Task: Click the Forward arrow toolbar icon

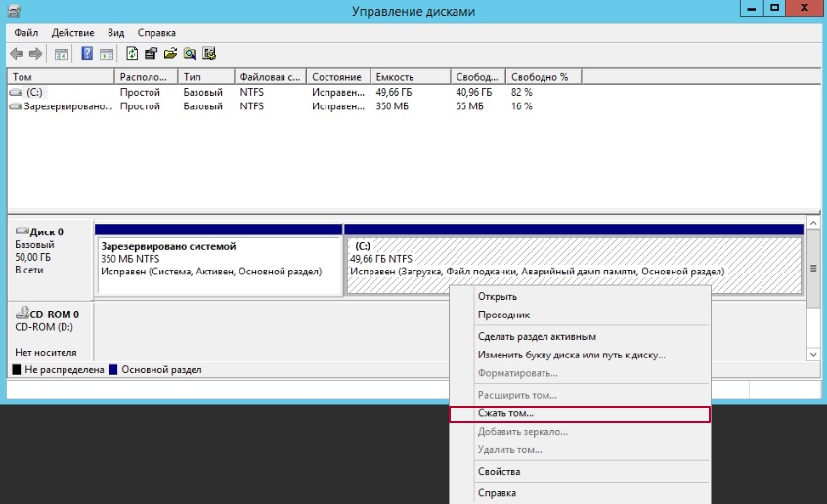Action: [35, 54]
